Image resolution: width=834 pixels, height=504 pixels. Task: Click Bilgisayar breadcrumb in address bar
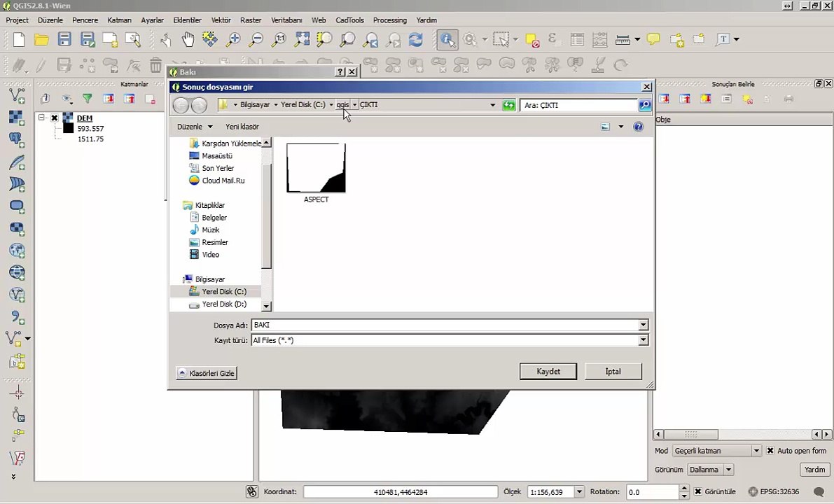click(255, 105)
